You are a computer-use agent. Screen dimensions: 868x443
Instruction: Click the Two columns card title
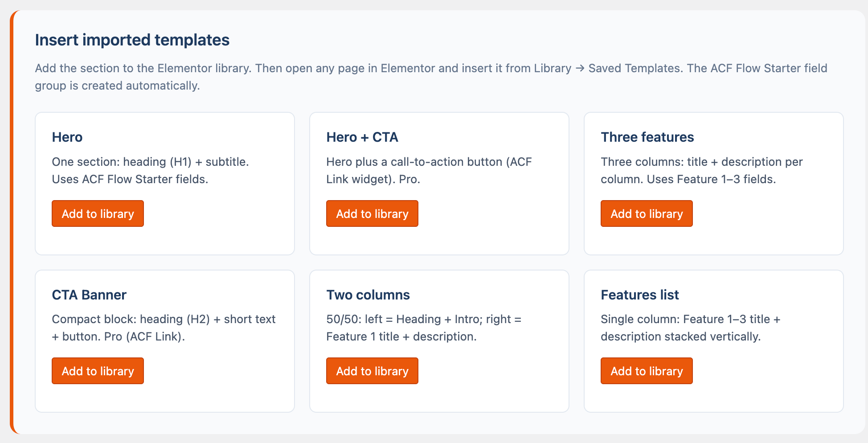pyautogui.click(x=368, y=295)
